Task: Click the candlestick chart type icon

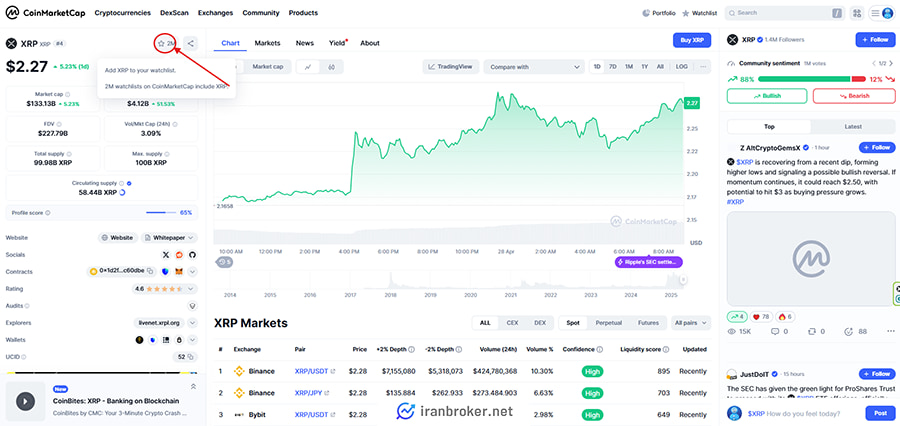Action: [331, 67]
